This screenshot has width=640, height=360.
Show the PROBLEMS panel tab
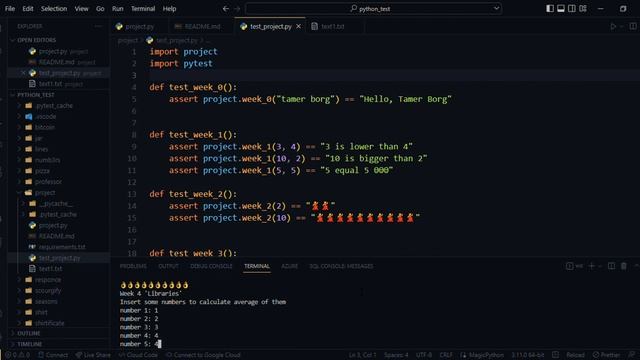click(133, 266)
